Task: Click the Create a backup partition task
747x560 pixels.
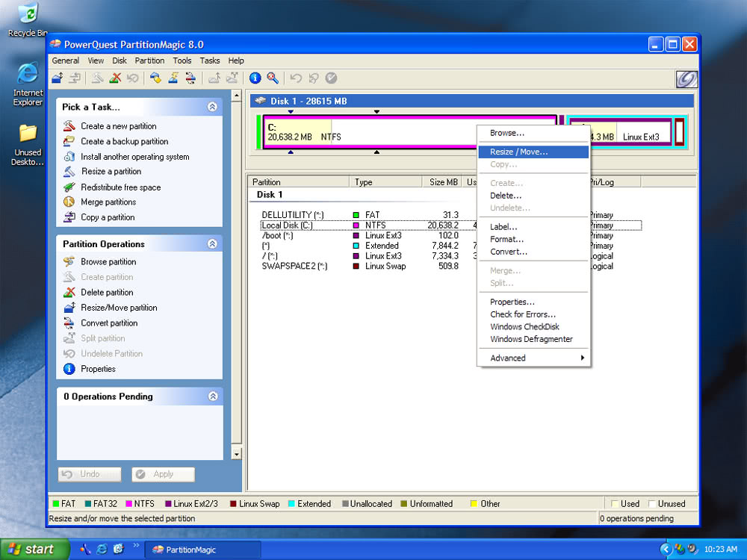Action: click(x=116, y=141)
